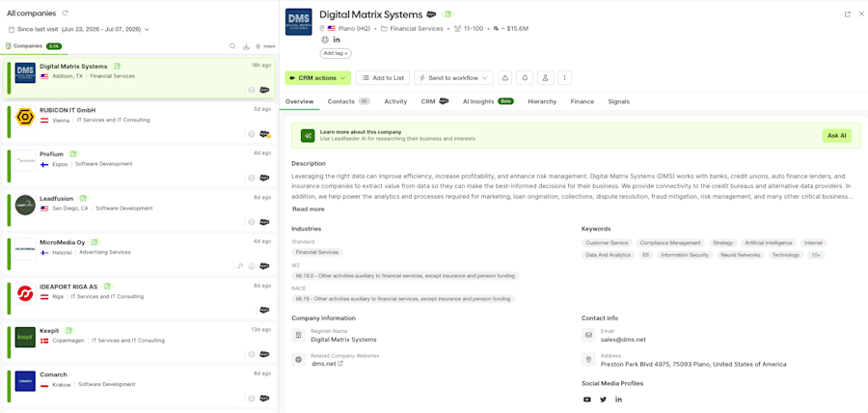Image resolution: width=868 pixels, height=413 pixels.
Task: Open the search icon in companies list
Action: pos(232,46)
